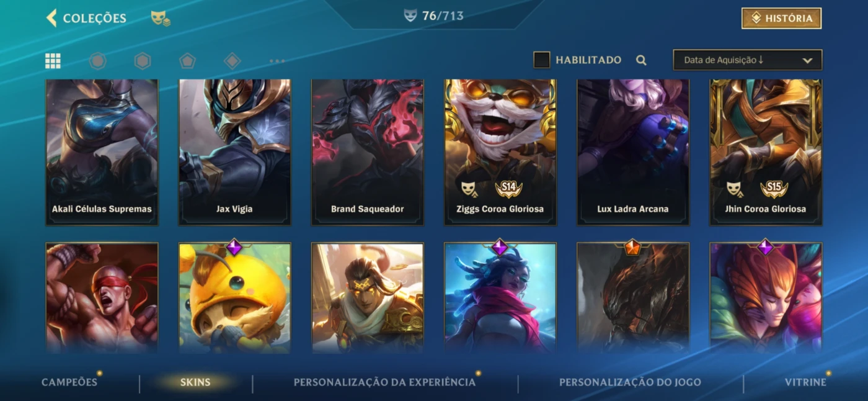Viewport: 868px width, 401px height.
Task: Select the grid all-skins filter icon
Action: (53, 61)
